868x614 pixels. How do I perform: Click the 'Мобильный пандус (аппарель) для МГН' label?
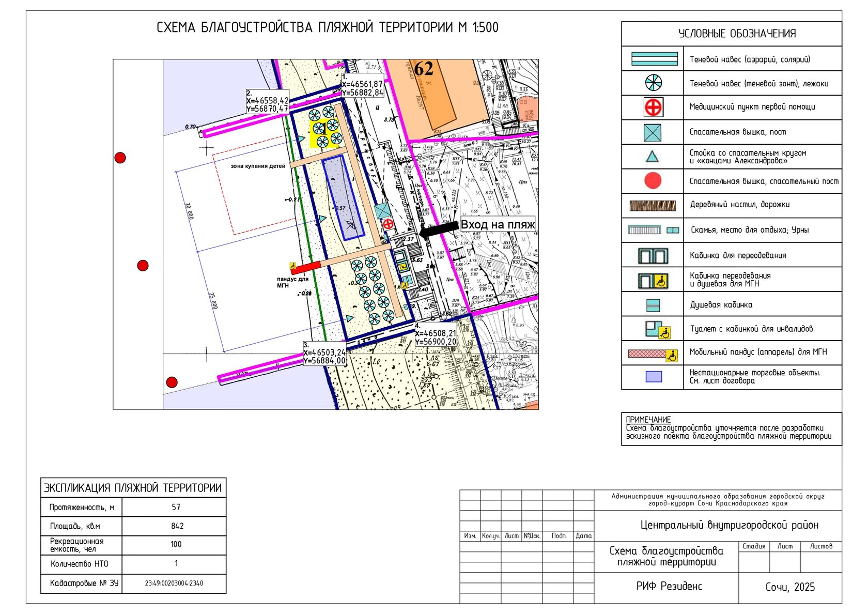point(758,352)
